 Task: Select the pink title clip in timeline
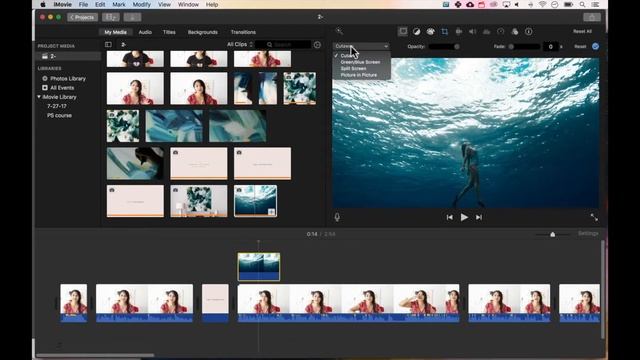coord(215,303)
